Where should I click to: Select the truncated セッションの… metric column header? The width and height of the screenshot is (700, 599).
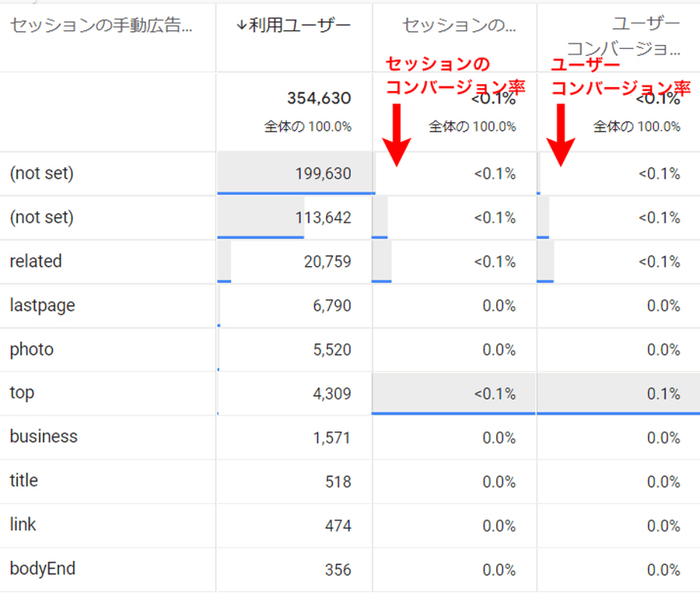458,26
